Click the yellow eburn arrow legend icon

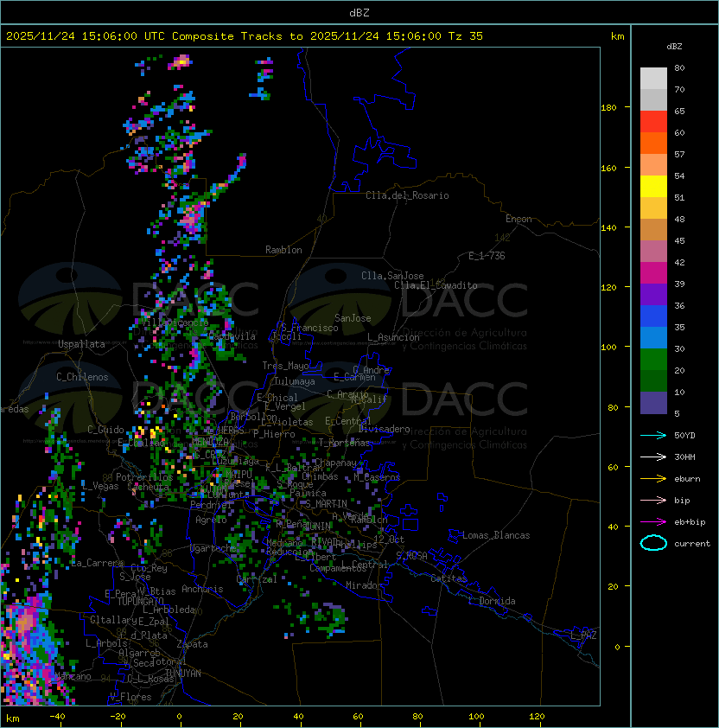[x=653, y=479]
